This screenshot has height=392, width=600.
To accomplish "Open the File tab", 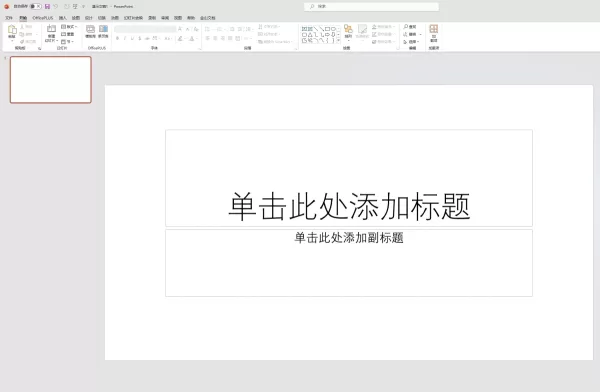I will click(x=9, y=18).
